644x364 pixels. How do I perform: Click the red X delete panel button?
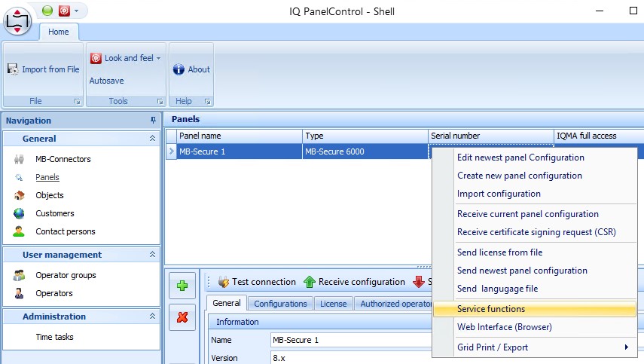click(x=182, y=317)
